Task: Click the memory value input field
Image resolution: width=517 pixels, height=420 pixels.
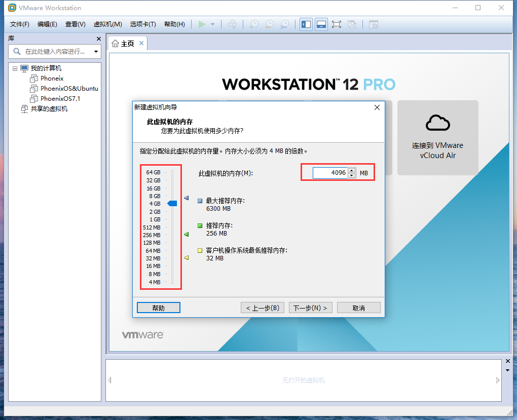Action: click(330, 173)
